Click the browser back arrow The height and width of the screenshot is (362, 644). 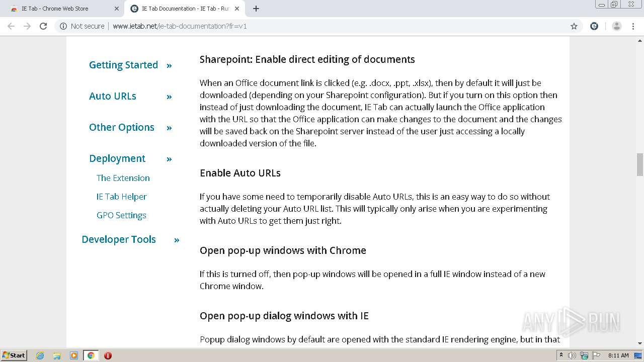[11, 26]
